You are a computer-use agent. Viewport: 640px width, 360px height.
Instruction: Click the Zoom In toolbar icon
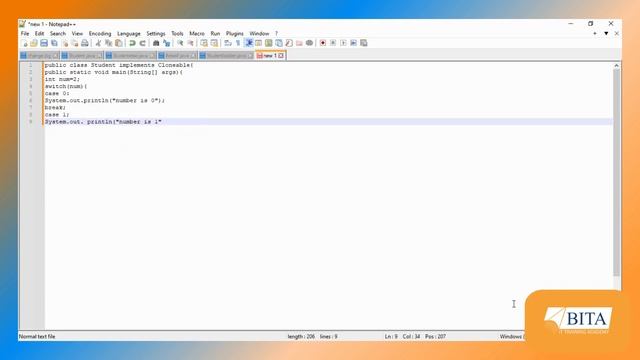(180, 43)
